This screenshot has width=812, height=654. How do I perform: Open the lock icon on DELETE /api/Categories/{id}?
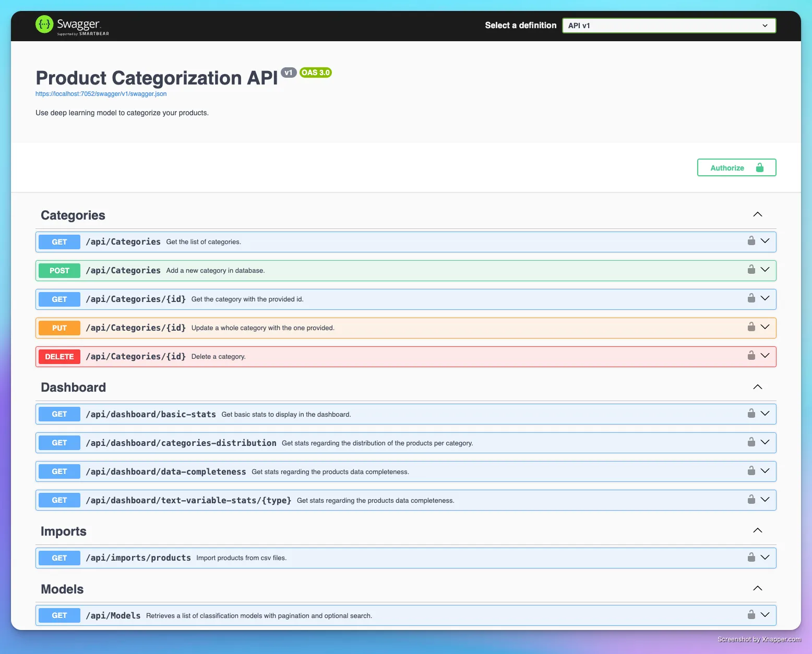point(751,356)
